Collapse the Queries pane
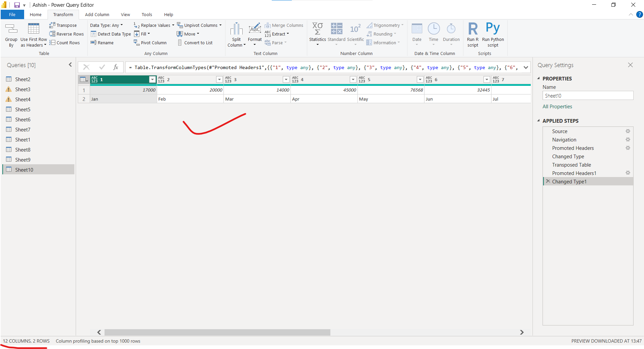This screenshot has width=644, height=349. pyautogui.click(x=70, y=65)
